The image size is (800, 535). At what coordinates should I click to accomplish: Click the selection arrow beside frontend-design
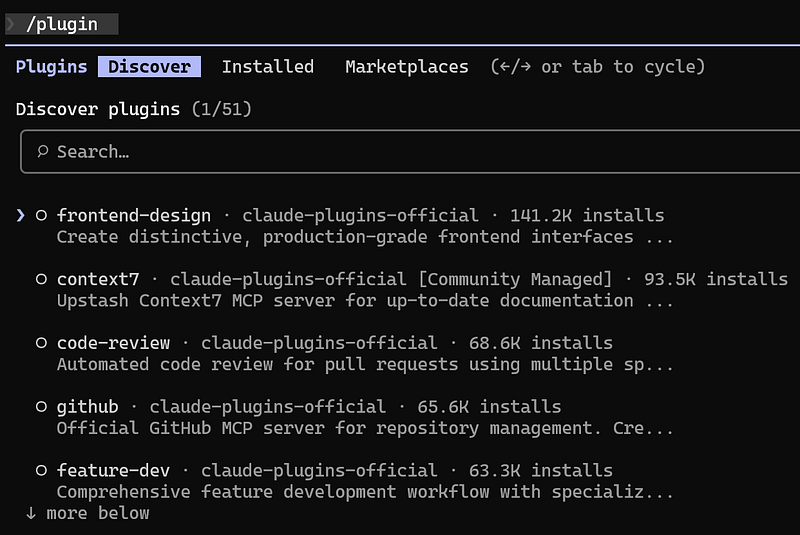point(21,215)
